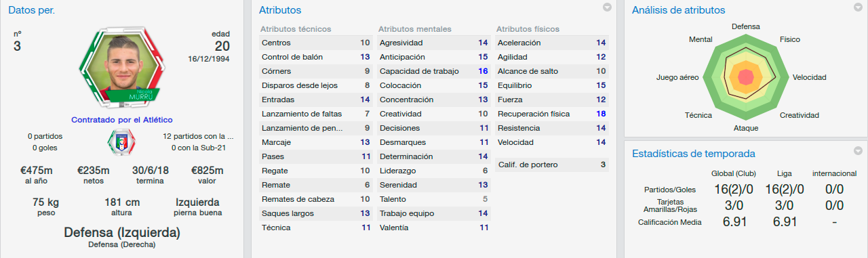This screenshot has height=258, width=868.
Task: Expand the Atributos panel dropdown arrow
Action: 608,7
